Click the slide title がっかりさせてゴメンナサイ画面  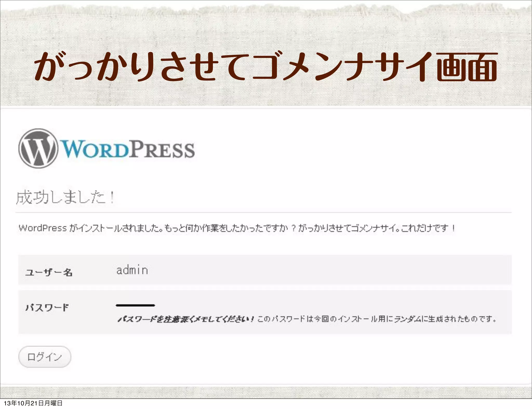pos(266,66)
